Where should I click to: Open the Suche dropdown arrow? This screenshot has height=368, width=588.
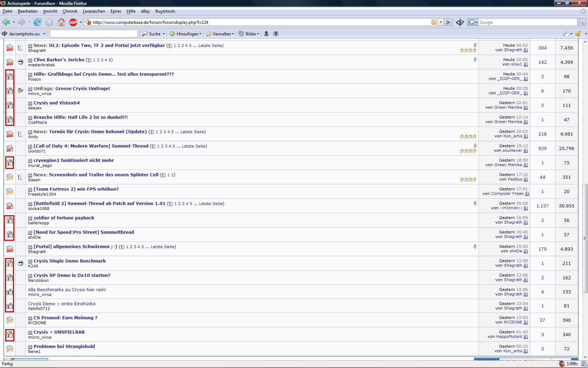tap(164, 34)
